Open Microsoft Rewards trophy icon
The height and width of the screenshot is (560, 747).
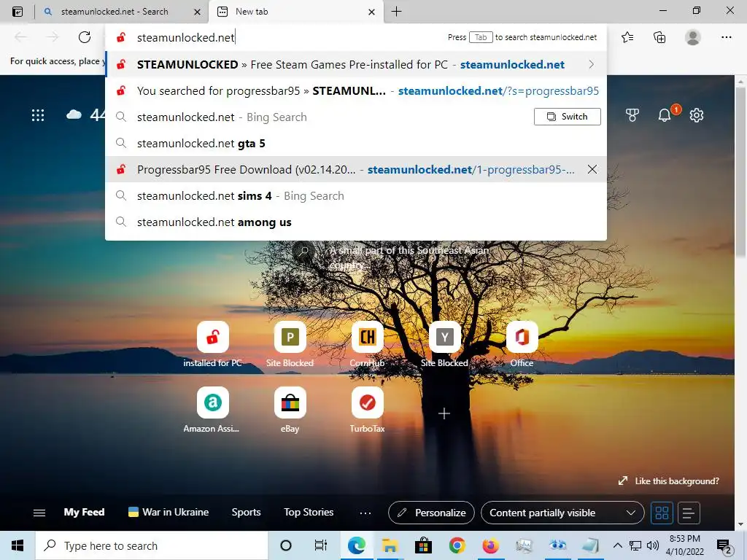(x=632, y=114)
